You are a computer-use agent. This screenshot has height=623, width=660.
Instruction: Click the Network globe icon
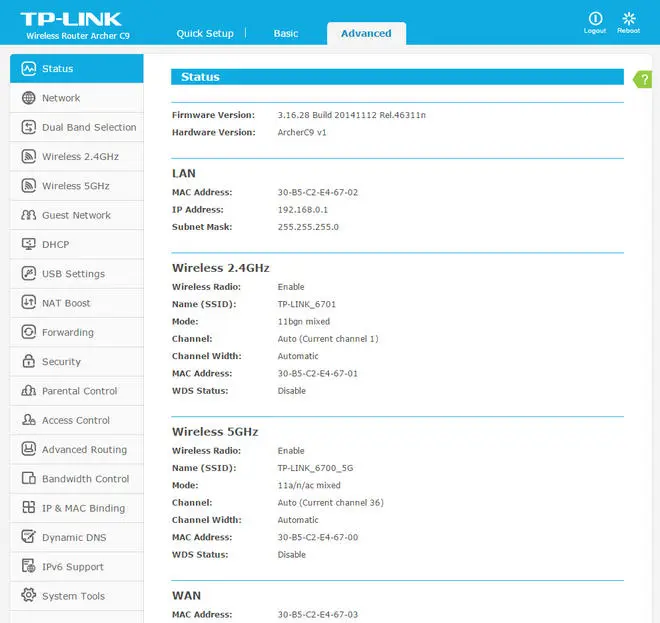tap(28, 98)
